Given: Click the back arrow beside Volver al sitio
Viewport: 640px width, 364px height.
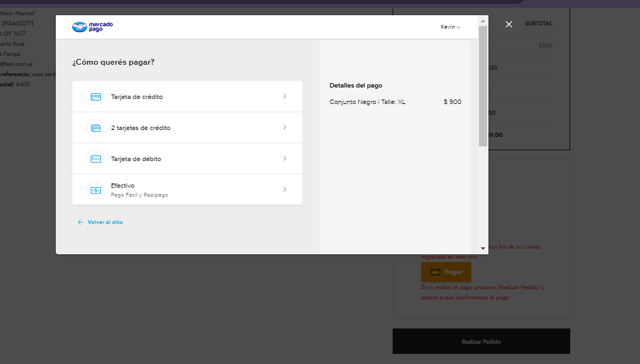Looking at the screenshot, I should click(x=81, y=223).
